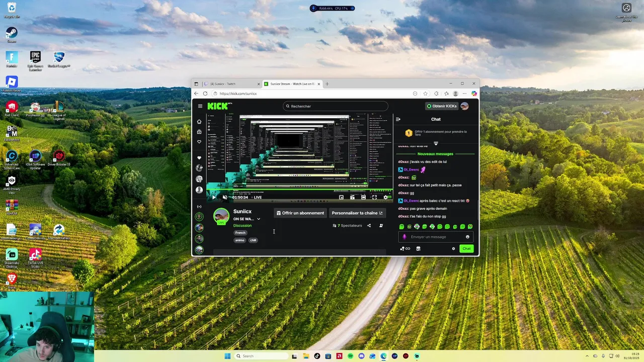Open the Steam desktop icon

tap(12, 34)
